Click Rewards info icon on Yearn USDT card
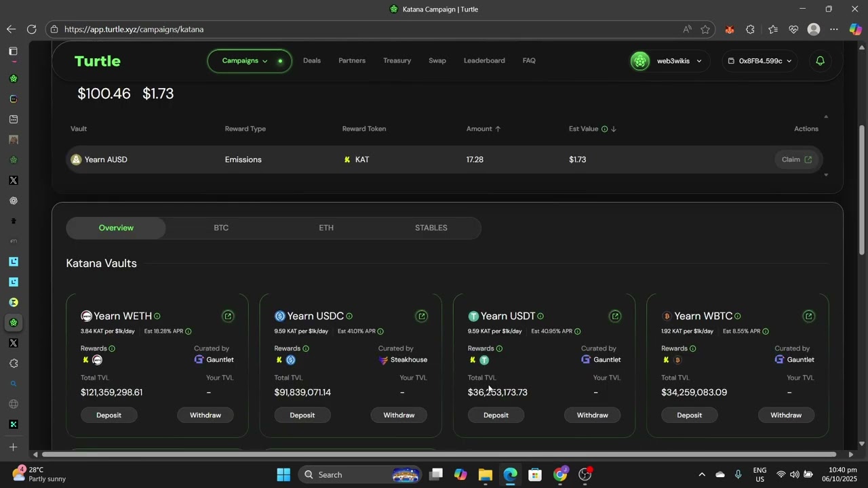This screenshot has height=488, width=868. click(499, 348)
